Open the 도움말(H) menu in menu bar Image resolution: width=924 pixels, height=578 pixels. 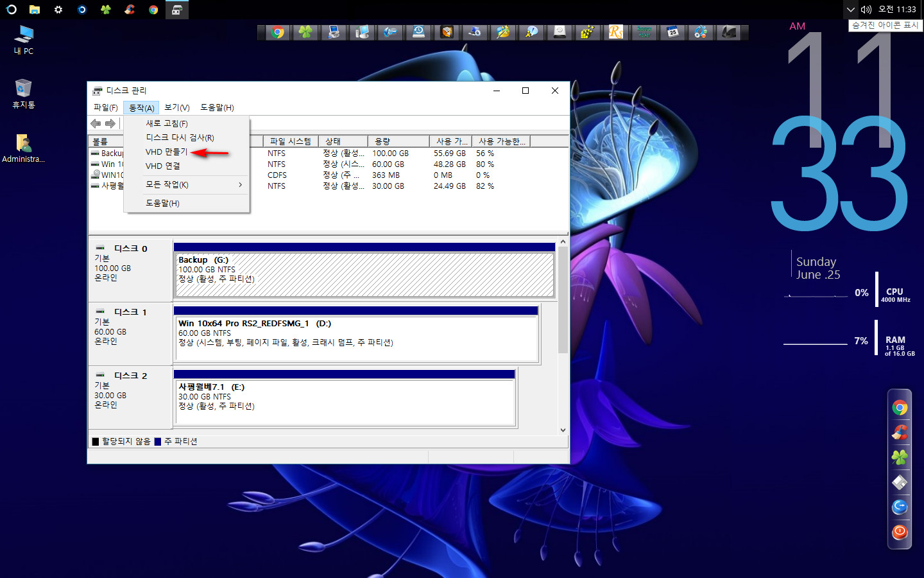217,107
